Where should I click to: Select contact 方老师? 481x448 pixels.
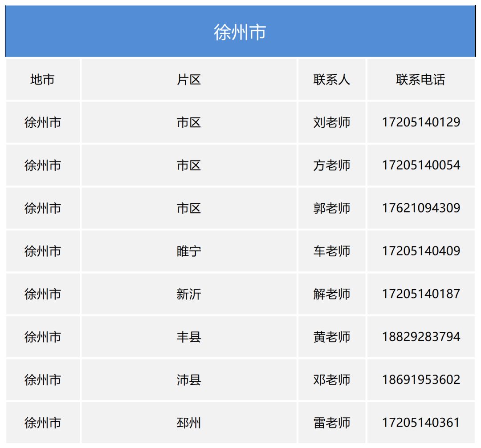click(332, 165)
